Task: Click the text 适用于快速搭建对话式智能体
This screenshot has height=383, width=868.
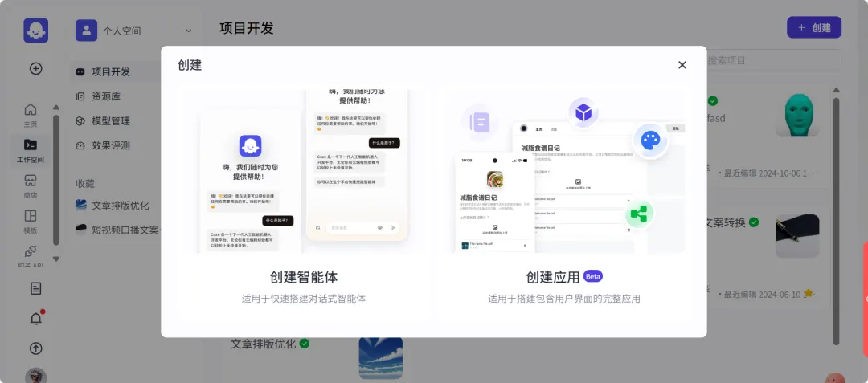Action: pos(304,299)
